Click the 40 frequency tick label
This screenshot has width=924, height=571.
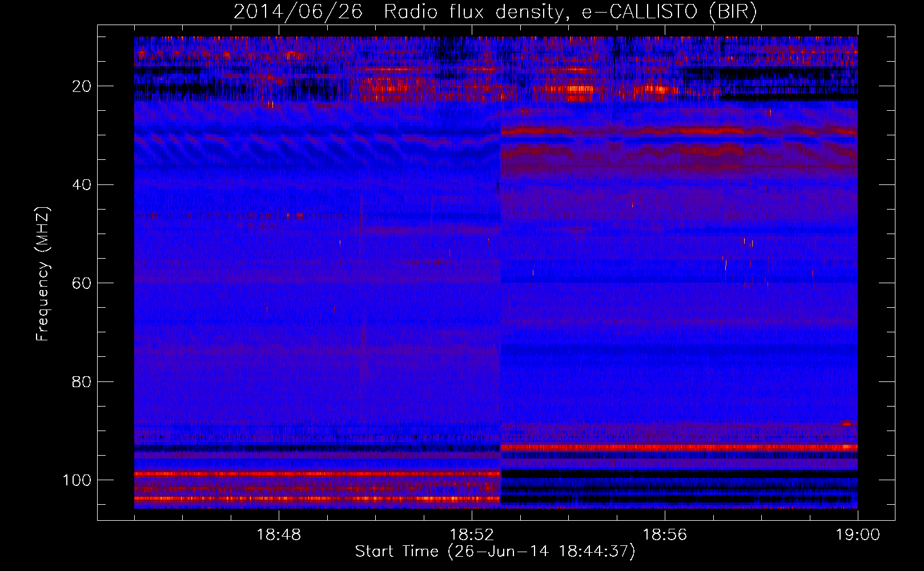click(82, 185)
